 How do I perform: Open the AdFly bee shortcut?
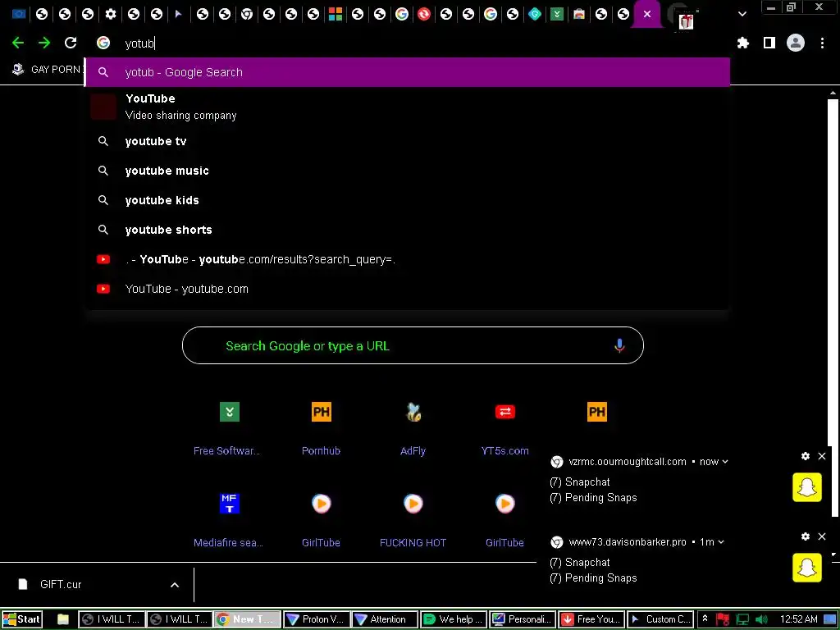[413, 412]
